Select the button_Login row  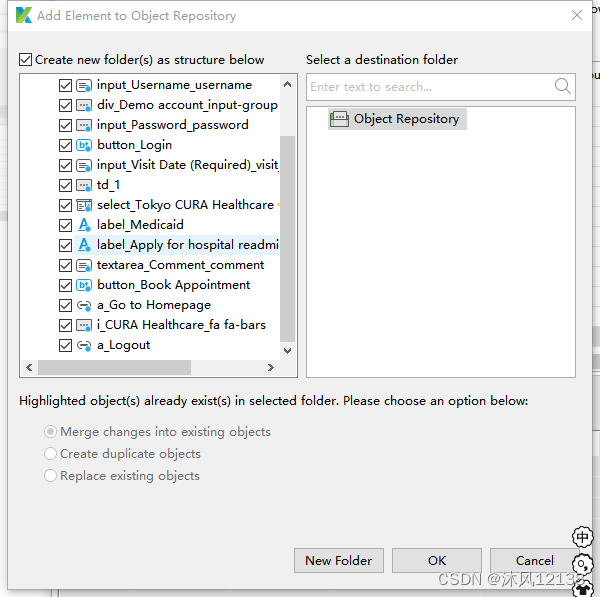point(134,145)
